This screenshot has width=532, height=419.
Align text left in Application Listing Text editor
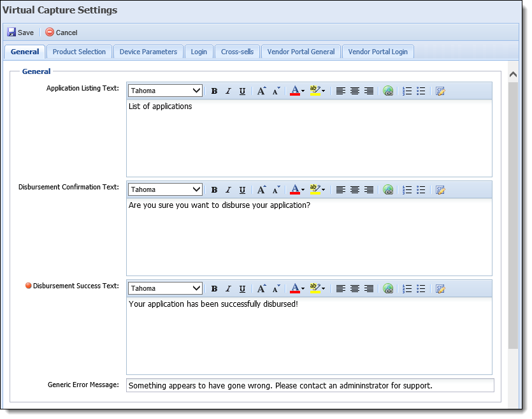coord(341,91)
